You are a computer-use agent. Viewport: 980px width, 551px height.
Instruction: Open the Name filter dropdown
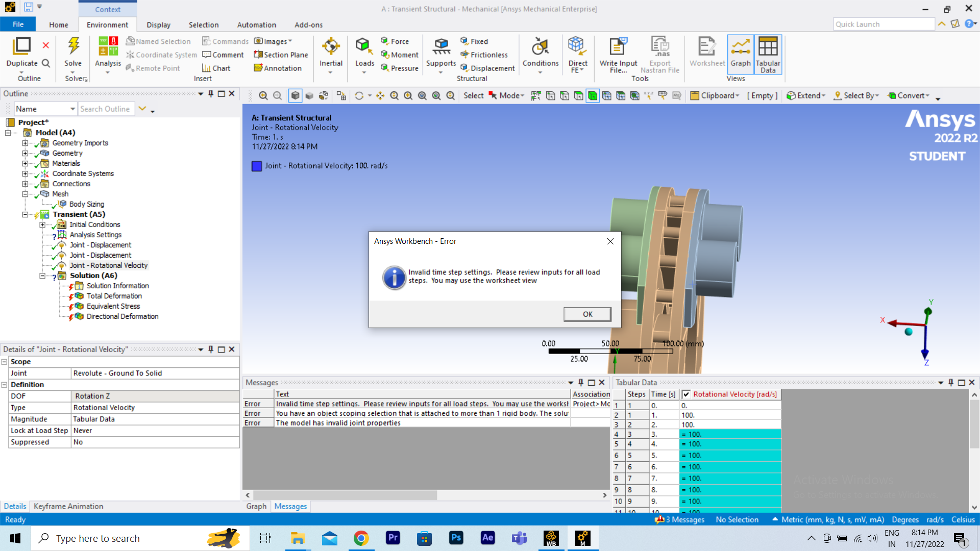coord(72,109)
